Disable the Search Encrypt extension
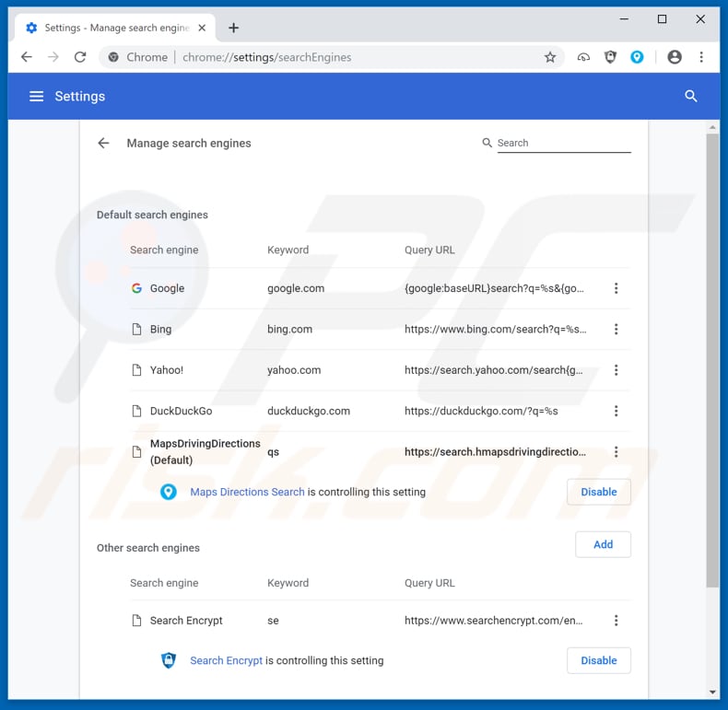The height and width of the screenshot is (710, 728). click(598, 660)
